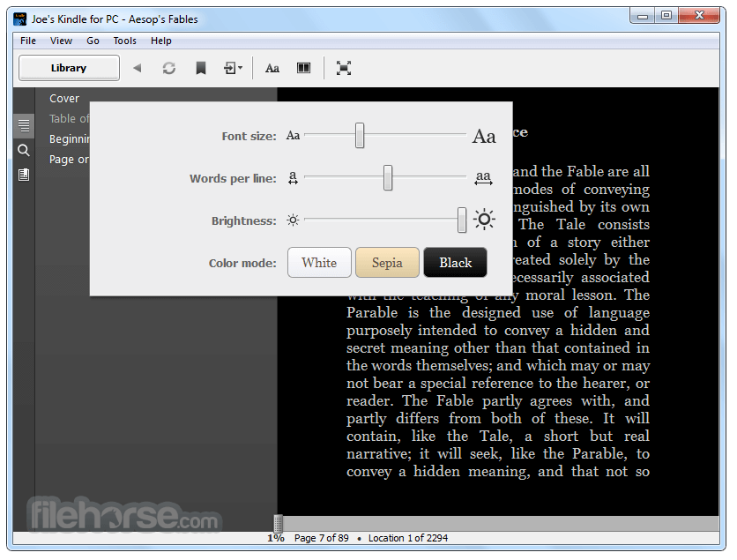737x560 pixels.
Task: Click the bright sun brightness icon
Action: click(484, 220)
